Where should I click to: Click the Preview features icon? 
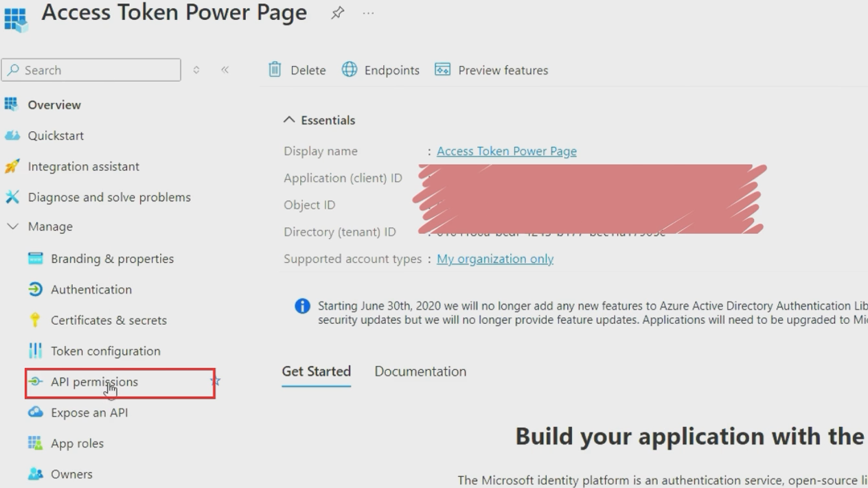(442, 69)
